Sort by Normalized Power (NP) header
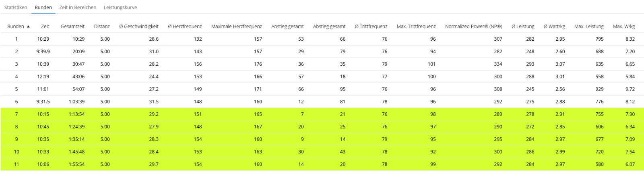Image resolution: width=644 pixels, height=174 pixels. click(473, 27)
